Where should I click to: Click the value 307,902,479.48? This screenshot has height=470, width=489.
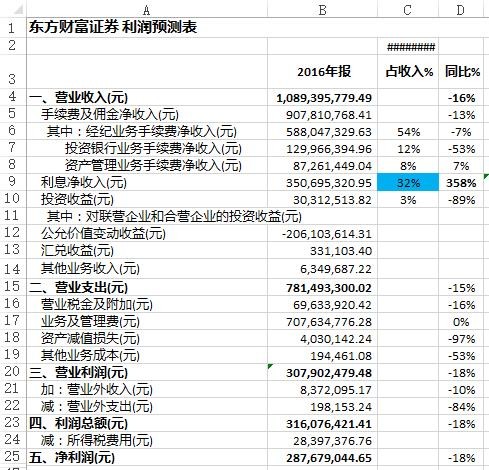click(322, 372)
